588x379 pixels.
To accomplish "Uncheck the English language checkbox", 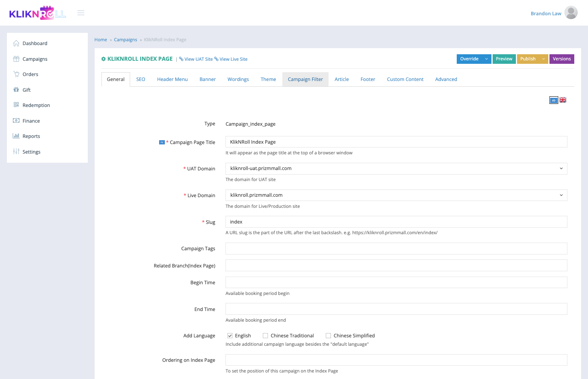I will (x=230, y=336).
